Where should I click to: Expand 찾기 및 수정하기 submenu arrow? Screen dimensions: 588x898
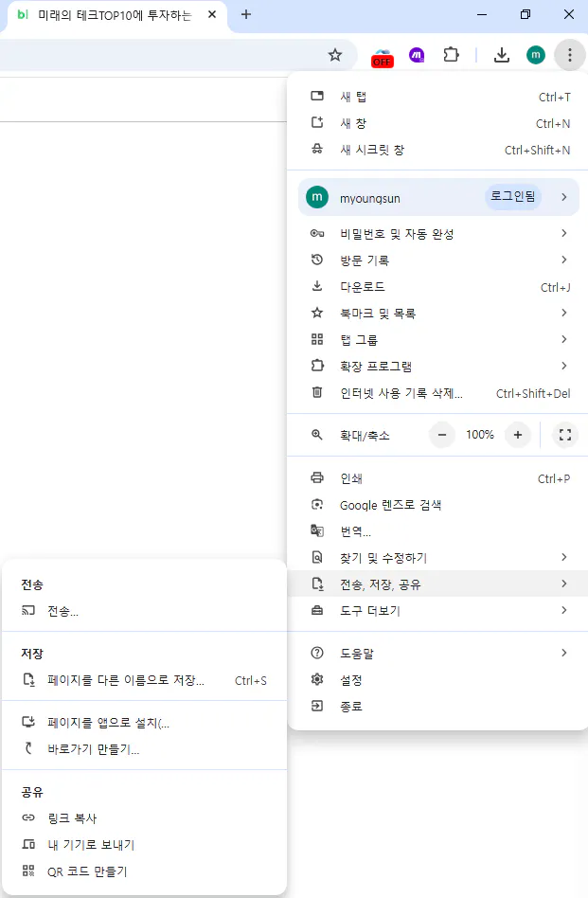564,557
